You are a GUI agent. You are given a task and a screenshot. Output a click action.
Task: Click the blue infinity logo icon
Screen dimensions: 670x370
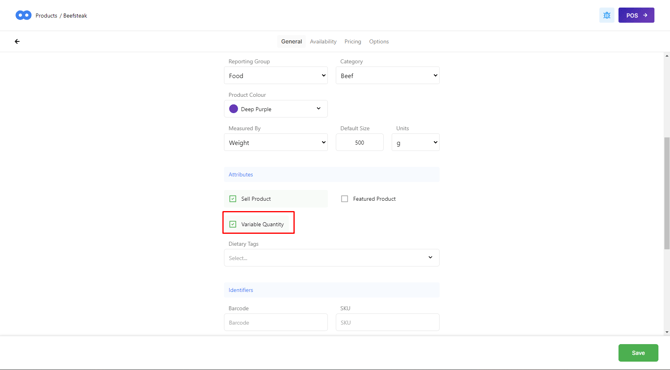pos(24,15)
